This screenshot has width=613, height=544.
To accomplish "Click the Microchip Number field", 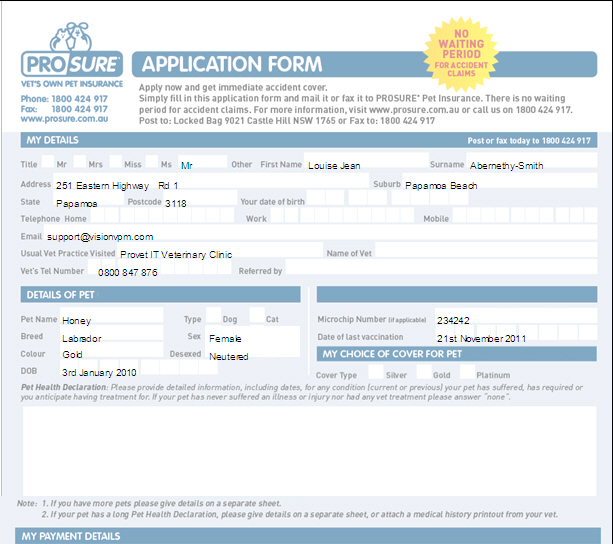I will click(516, 315).
